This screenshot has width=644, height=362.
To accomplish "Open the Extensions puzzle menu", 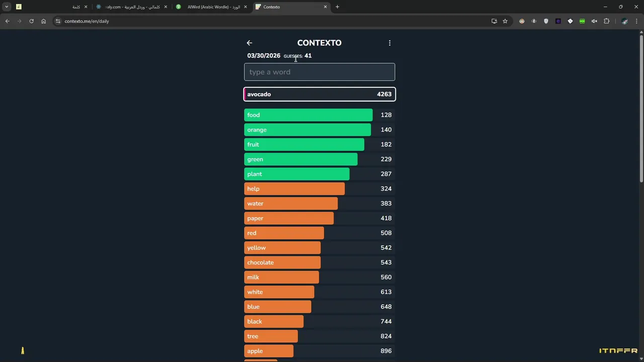I will coord(606,21).
